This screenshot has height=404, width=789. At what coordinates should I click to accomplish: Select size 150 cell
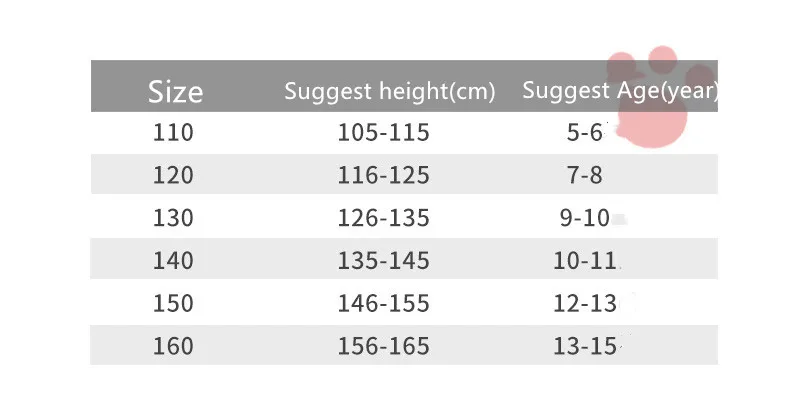pyautogui.click(x=173, y=304)
